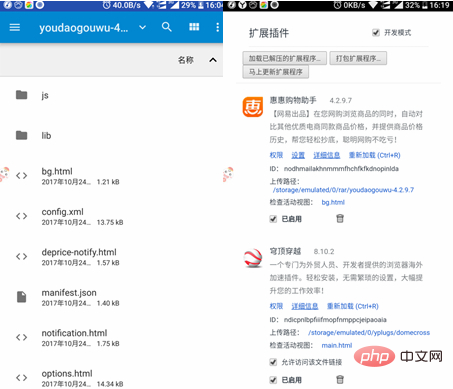This screenshot has height=389, width=453.
Task: Open the js folder
Action: point(111,95)
